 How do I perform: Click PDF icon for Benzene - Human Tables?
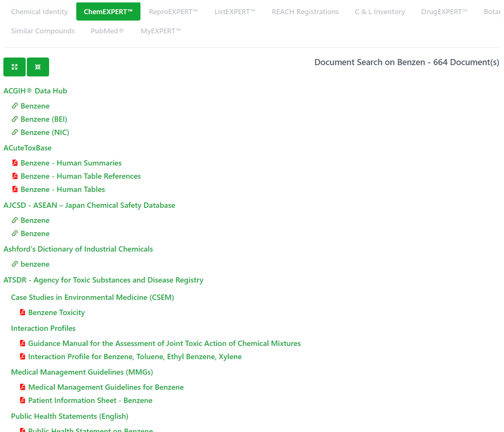pos(15,189)
